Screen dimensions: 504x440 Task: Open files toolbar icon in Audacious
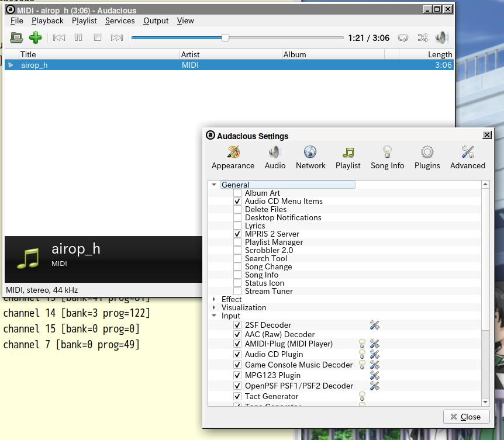pyautogui.click(x=16, y=37)
